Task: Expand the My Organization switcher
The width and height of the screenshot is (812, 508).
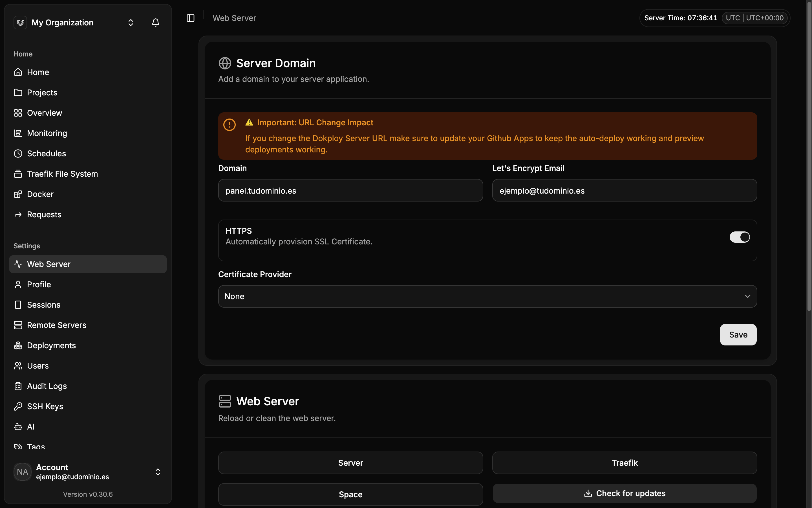Action: (131, 23)
